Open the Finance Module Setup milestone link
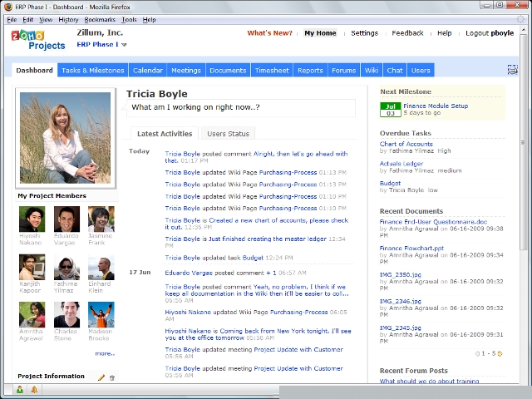This screenshot has width=532, height=399. point(435,106)
